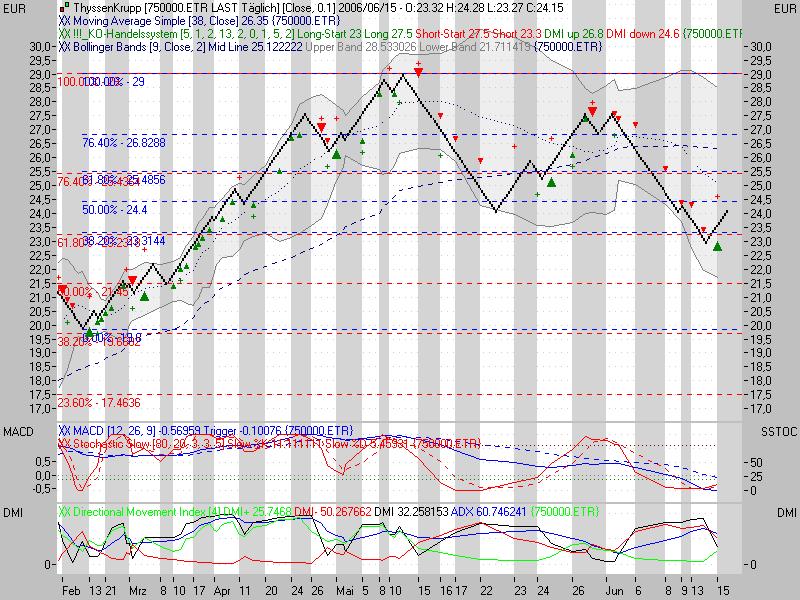Screen dimensions: 800x600
Task: Select the blue 61.80% - 25.4856 Fibonacci label
Action: (x=123, y=180)
